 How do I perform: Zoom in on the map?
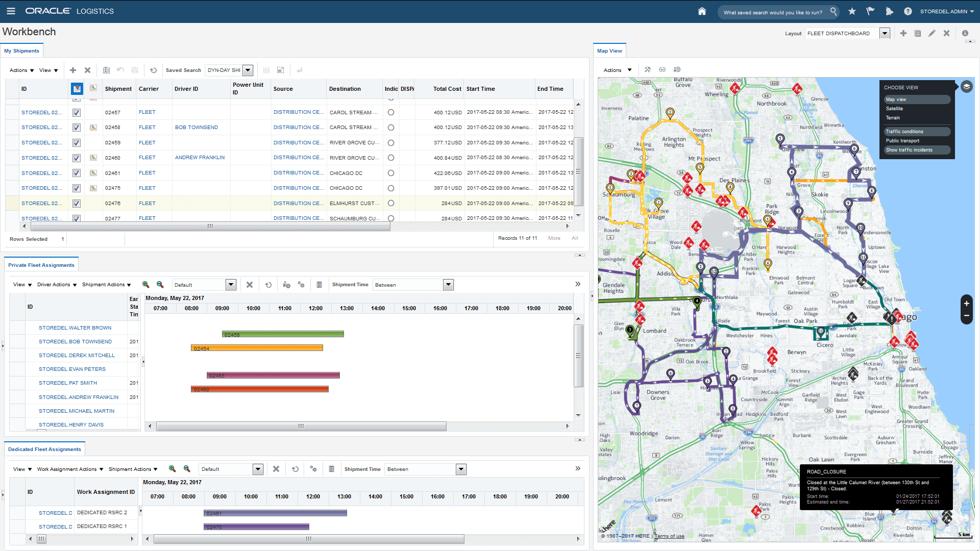(x=966, y=304)
